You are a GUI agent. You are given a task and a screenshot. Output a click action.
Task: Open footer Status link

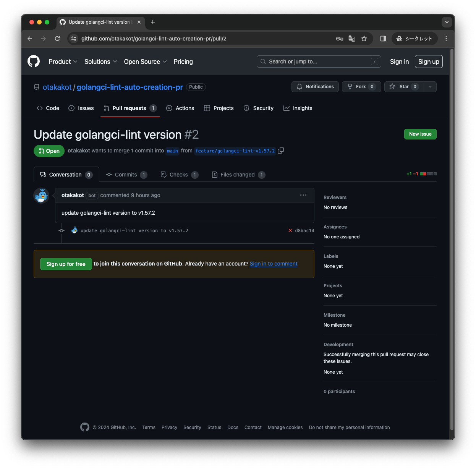[x=214, y=428]
